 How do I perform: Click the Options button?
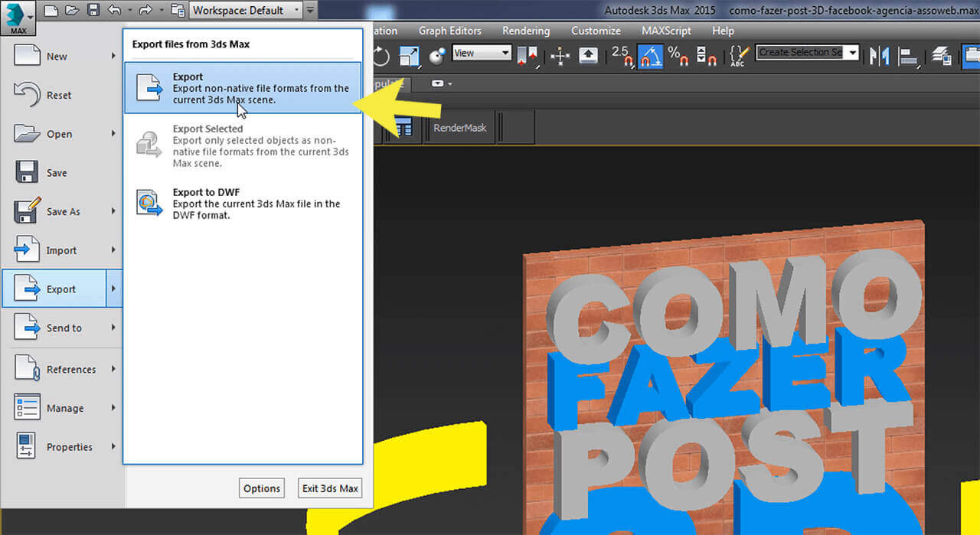point(262,488)
